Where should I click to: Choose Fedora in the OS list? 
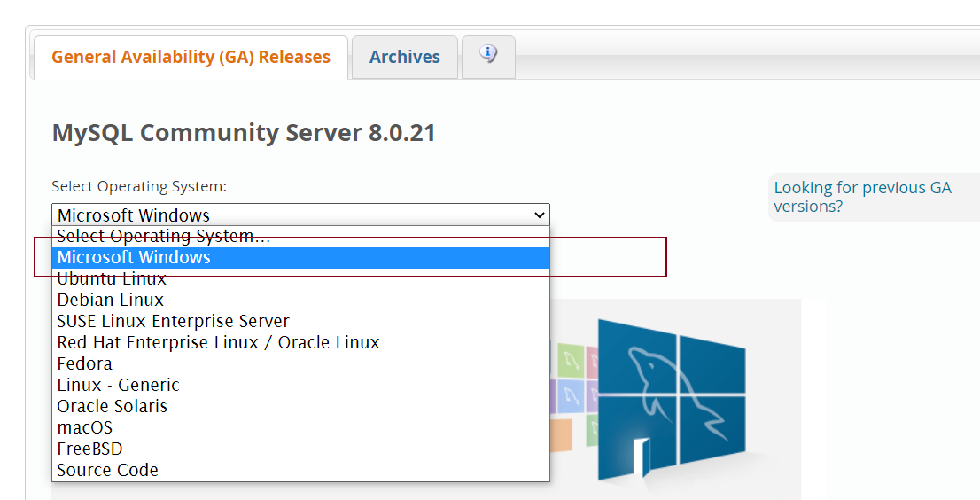point(300,363)
